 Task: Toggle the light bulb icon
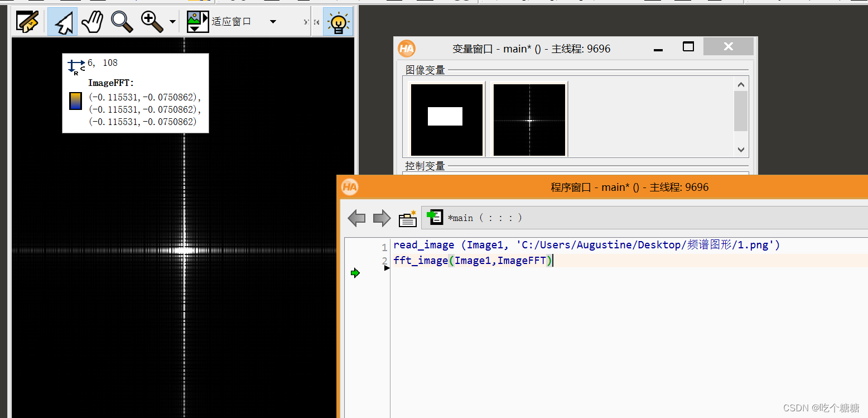[x=338, y=22]
